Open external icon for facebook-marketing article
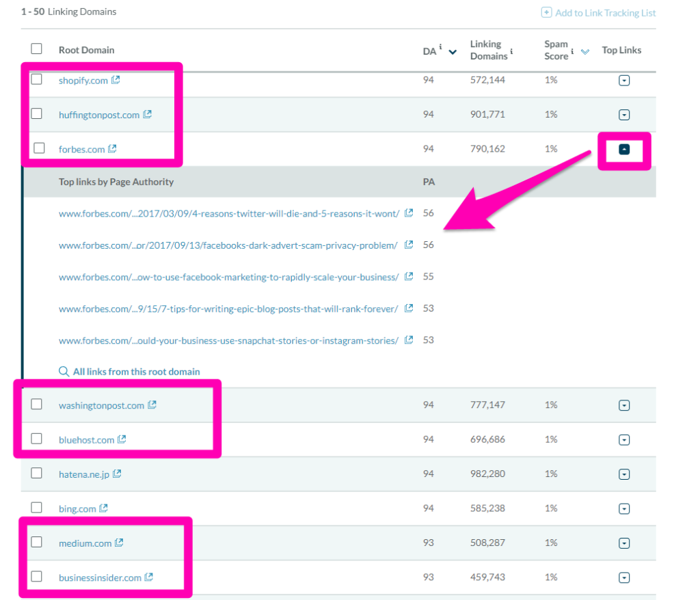 (x=409, y=276)
